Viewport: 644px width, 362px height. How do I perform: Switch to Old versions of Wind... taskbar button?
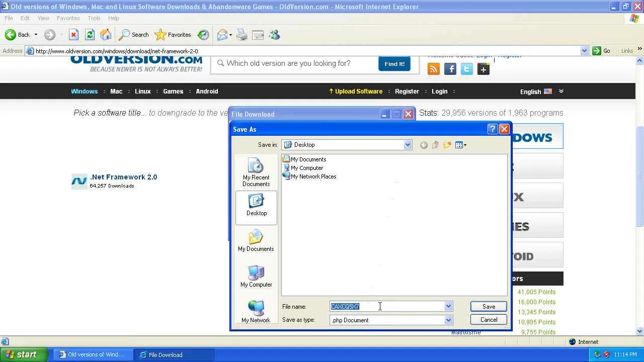pyautogui.click(x=92, y=355)
